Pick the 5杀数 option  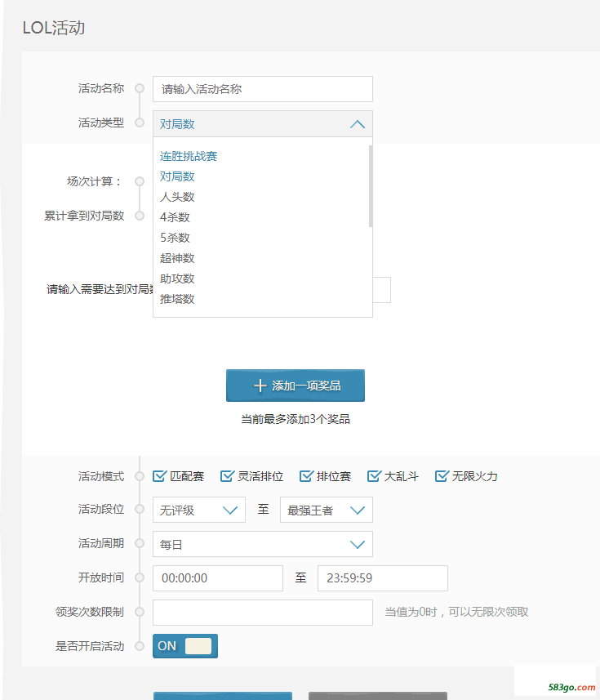[175, 238]
